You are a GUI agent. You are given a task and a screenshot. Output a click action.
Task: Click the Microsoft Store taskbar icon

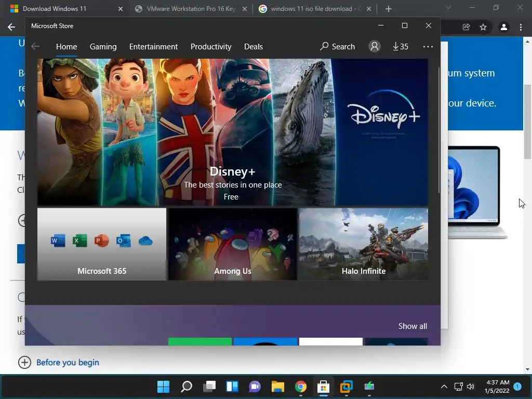[x=323, y=387]
